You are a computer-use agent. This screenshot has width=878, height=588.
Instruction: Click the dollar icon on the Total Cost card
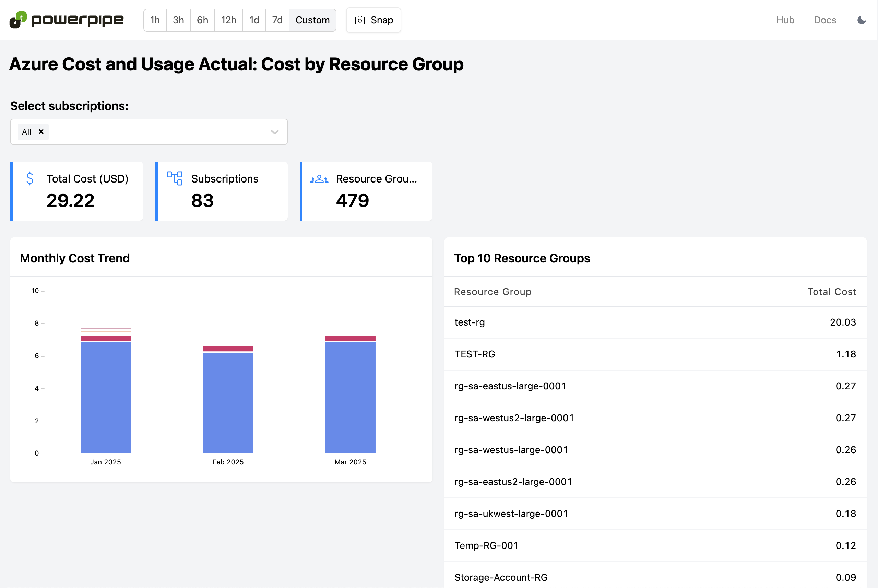[30, 179]
